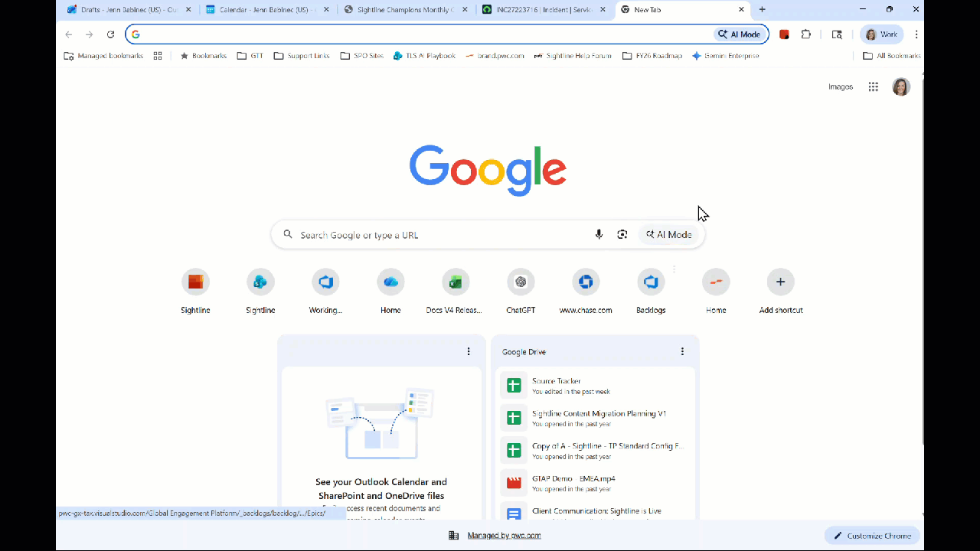Open the Outlook/SharePoint card options menu

tap(469, 351)
